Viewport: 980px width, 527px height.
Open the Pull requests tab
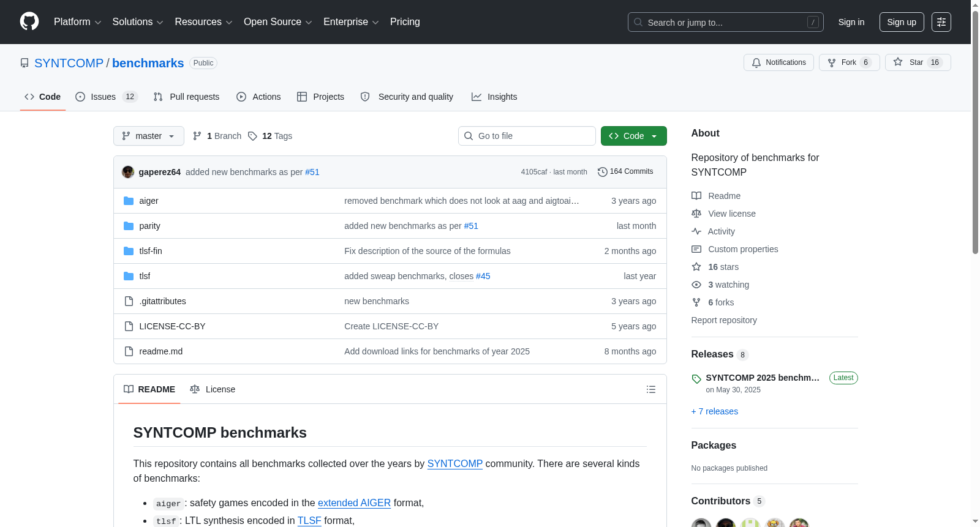tap(186, 97)
